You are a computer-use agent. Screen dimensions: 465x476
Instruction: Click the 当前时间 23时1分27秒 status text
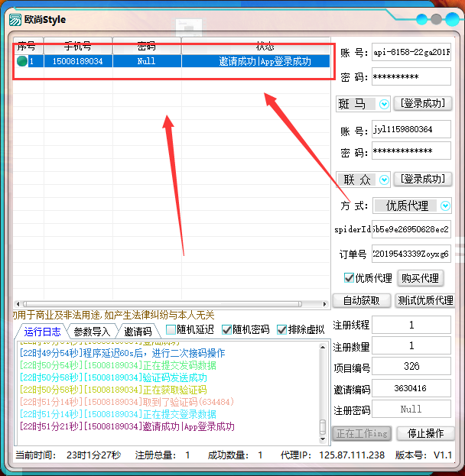pos(68,455)
